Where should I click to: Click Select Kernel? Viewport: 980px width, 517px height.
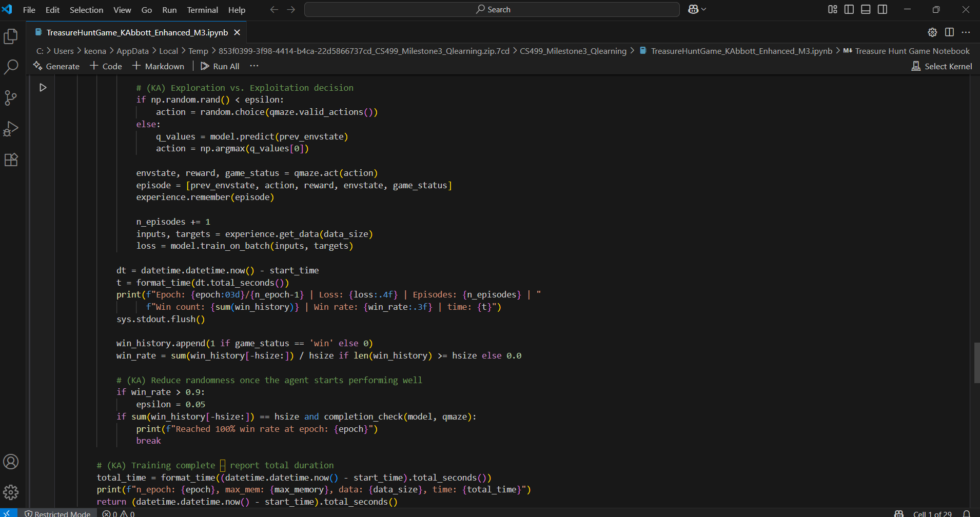pyautogui.click(x=942, y=66)
